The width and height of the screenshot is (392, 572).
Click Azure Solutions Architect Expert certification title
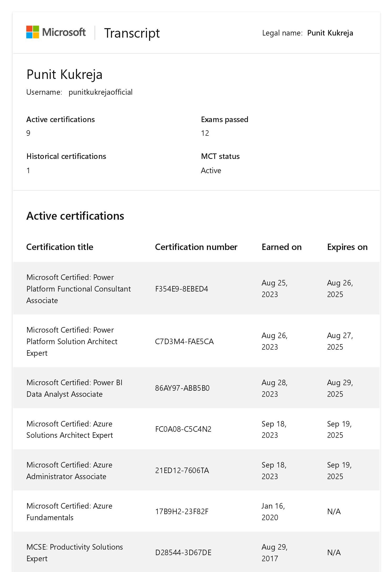(69, 429)
